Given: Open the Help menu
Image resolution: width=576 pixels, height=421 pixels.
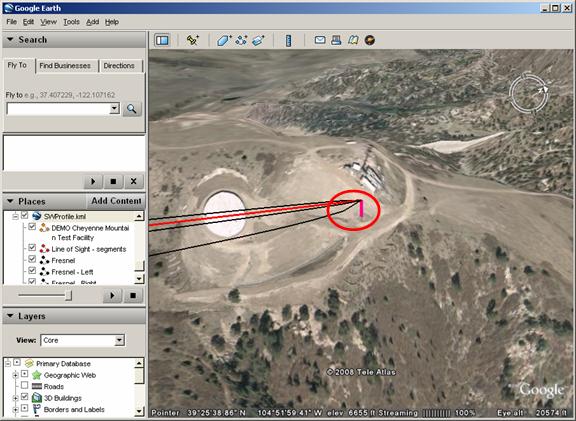Looking at the screenshot, I should (112, 22).
